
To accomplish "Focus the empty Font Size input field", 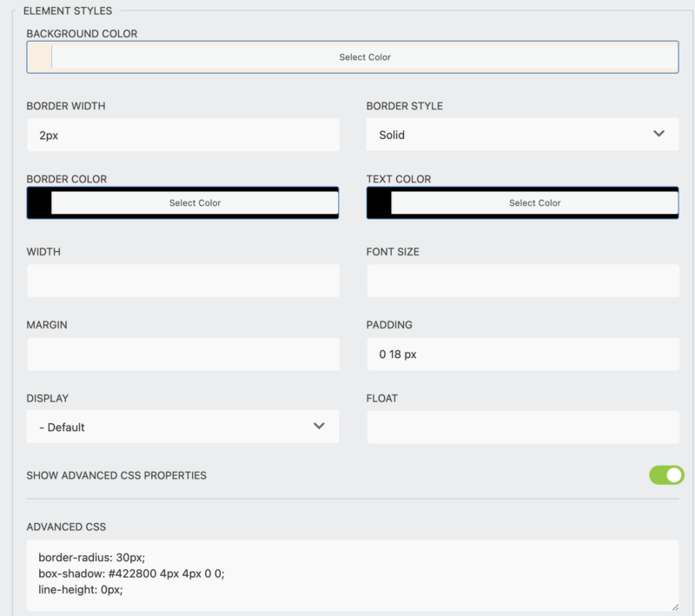I will tap(522, 281).
